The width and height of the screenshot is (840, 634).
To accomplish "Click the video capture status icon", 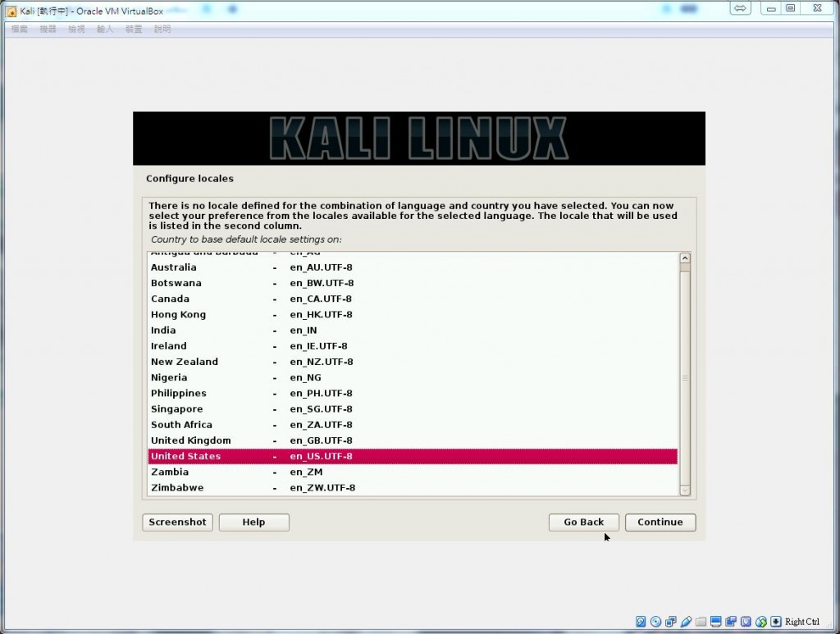I will [731, 621].
